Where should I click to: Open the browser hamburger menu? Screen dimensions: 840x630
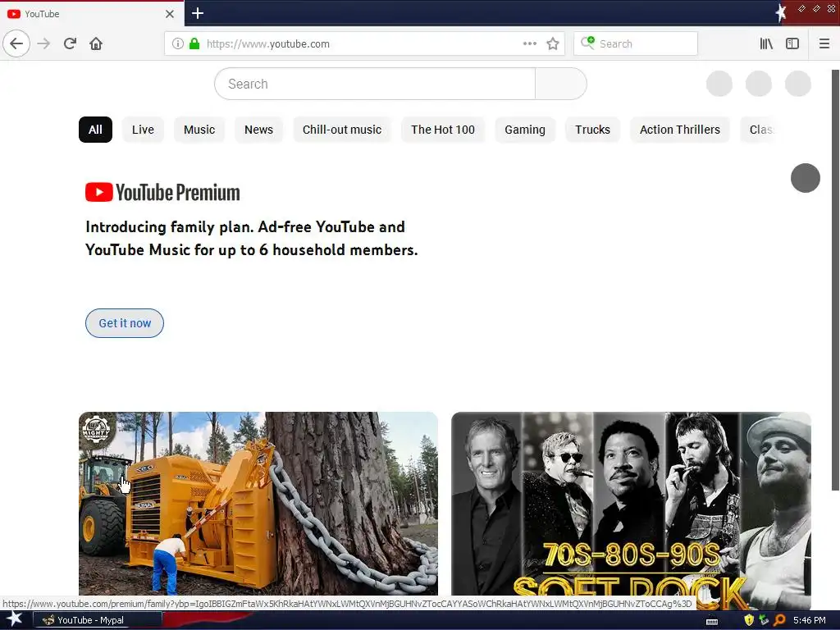(824, 44)
